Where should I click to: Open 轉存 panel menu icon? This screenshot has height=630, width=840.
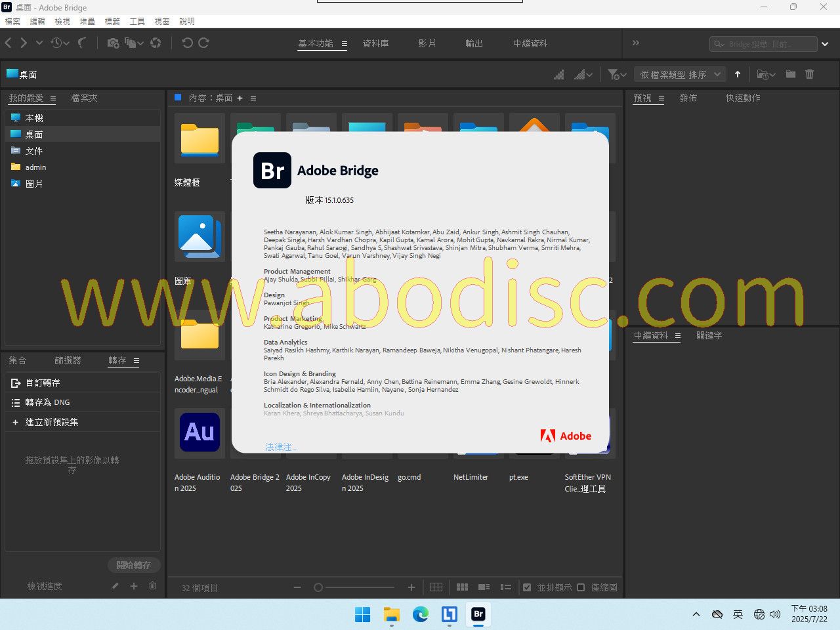pyautogui.click(x=136, y=361)
